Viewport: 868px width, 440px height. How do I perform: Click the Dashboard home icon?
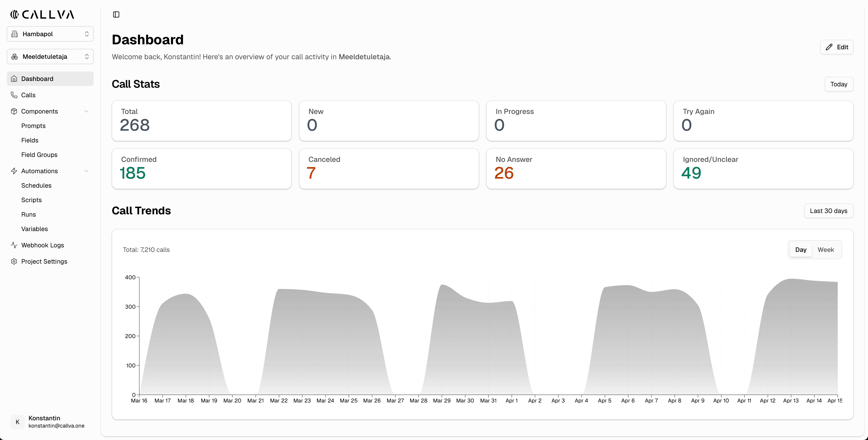tap(14, 78)
